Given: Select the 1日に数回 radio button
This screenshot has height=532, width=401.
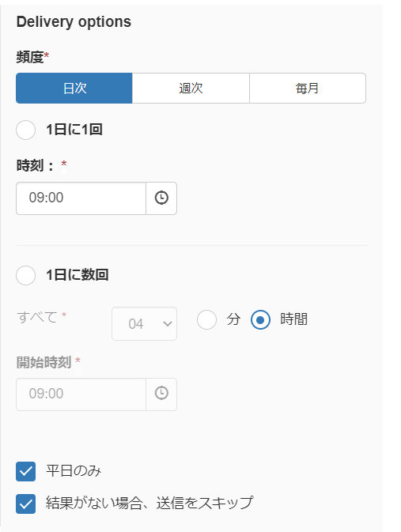Looking at the screenshot, I should pyautogui.click(x=26, y=275).
